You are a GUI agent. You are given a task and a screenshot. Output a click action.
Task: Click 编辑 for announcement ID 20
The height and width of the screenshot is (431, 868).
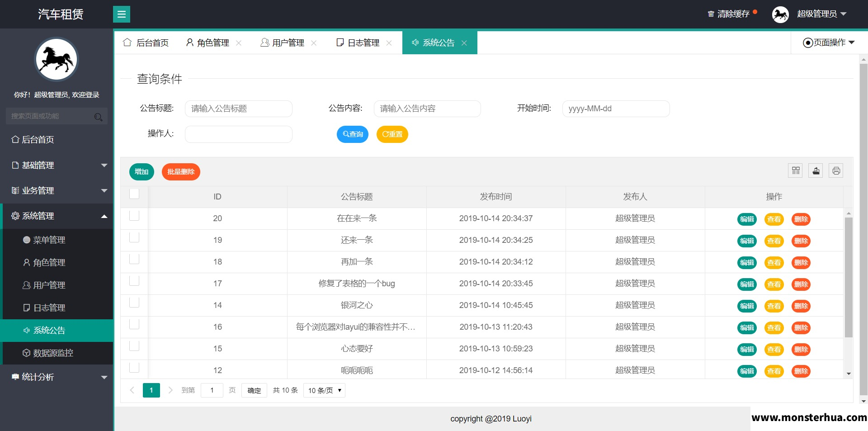(747, 219)
